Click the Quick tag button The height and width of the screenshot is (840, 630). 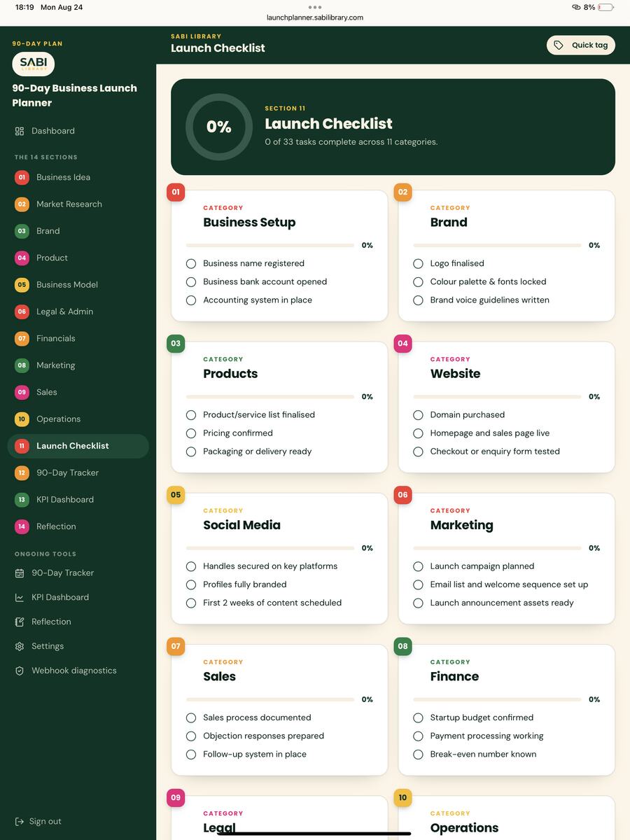(581, 45)
